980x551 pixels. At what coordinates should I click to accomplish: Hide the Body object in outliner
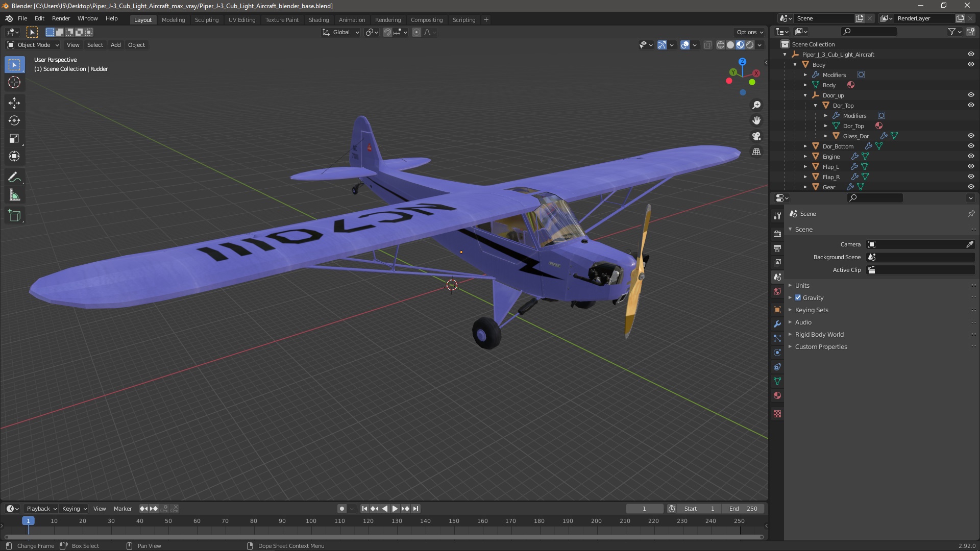(971, 64)
